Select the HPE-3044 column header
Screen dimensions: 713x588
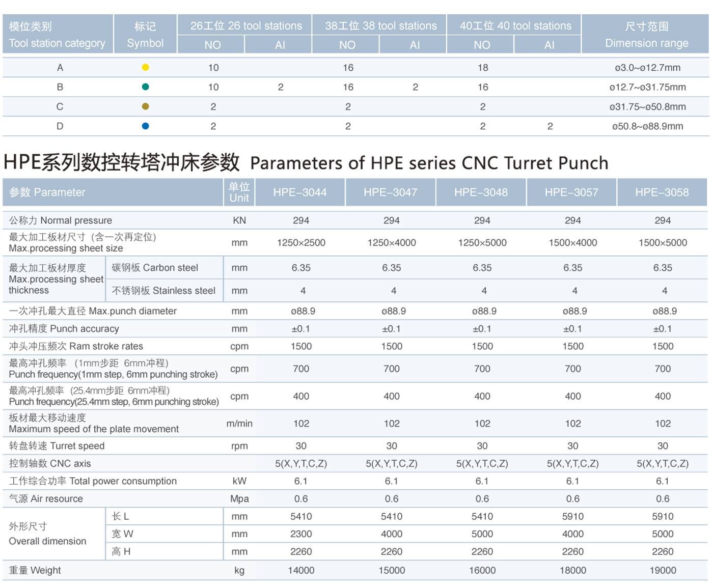(x=300, y=192)
